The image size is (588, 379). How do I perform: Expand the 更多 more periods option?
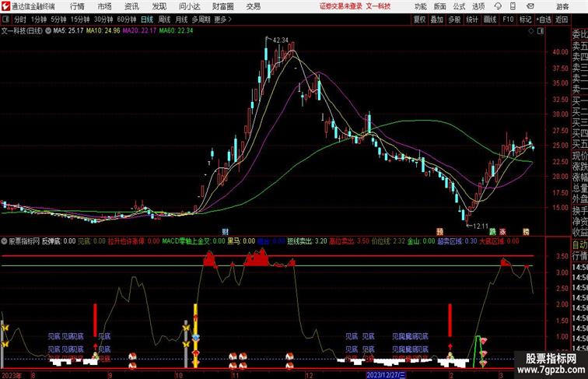(222, 19)
